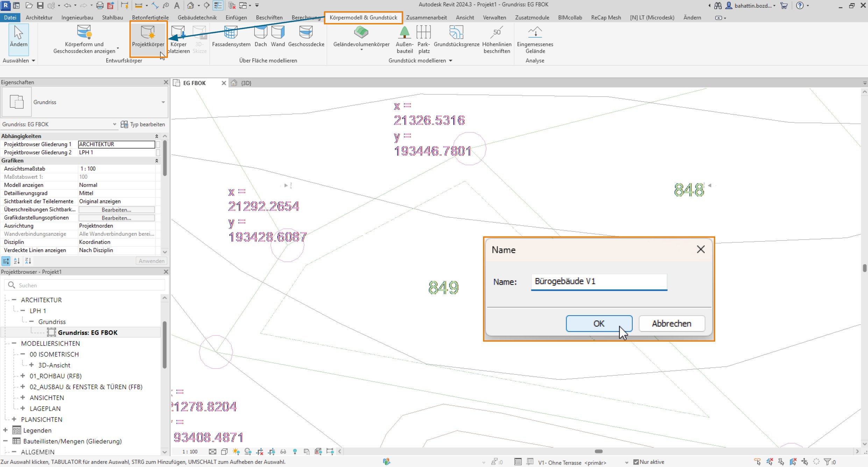Expand 01_ROHBAU (RFB) tree node
This screenshot has width=868, height=467.
[23, 376]
